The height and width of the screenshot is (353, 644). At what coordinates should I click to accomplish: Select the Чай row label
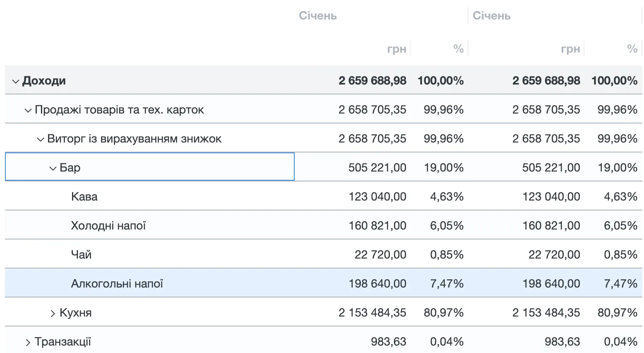[81, 254]
